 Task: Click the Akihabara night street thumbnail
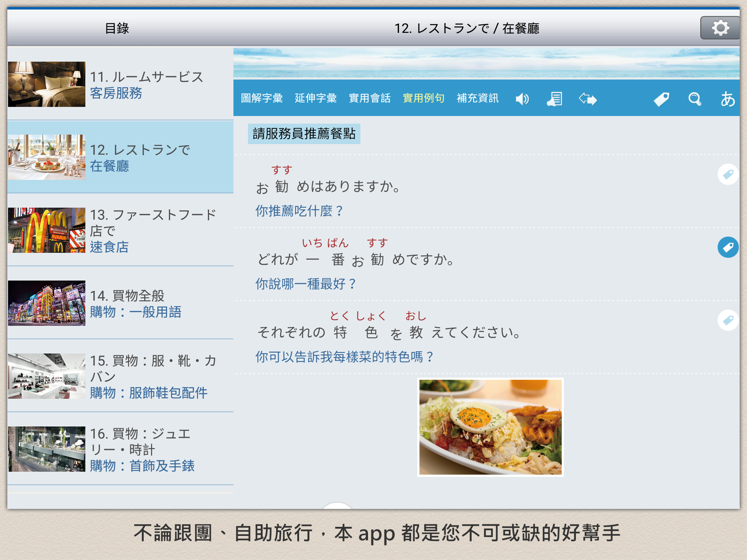[47, 303]
